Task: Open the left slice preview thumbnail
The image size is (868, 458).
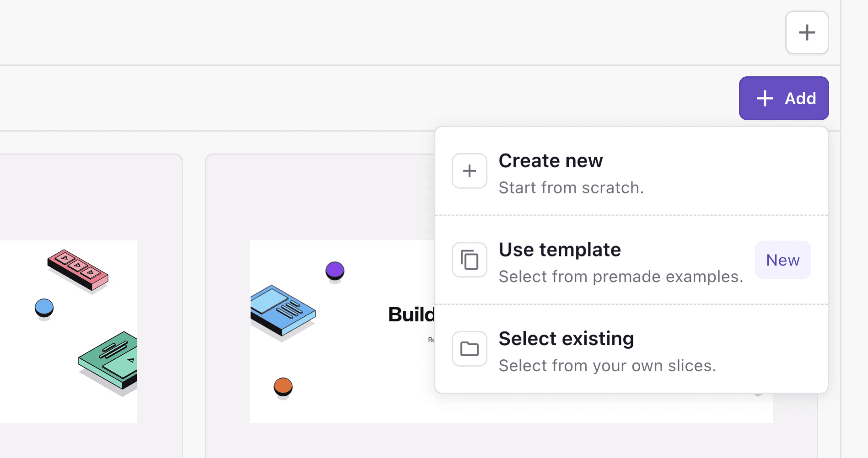Action: (69, 331)
